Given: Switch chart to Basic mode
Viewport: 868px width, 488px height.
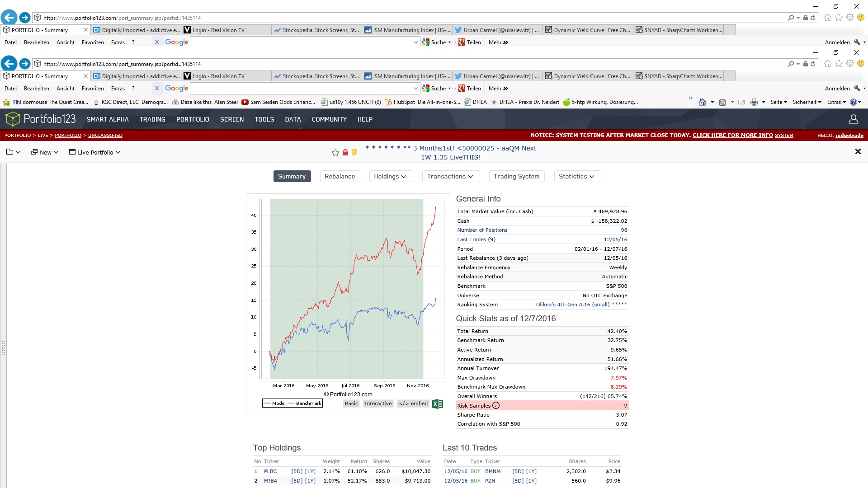Looking at the screenshot, I should (351, 404).
